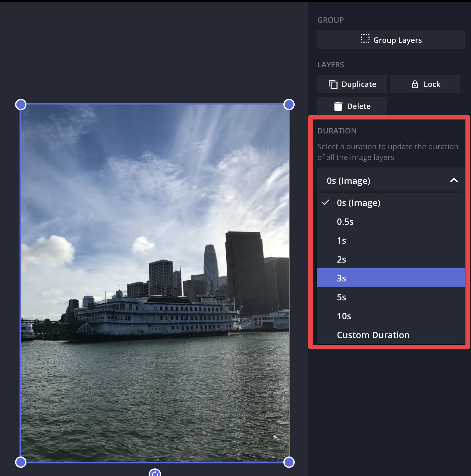Open Custom Duration option
This screenshot has height=476, width=471.
pyautogui.click(x=373, y=335)
